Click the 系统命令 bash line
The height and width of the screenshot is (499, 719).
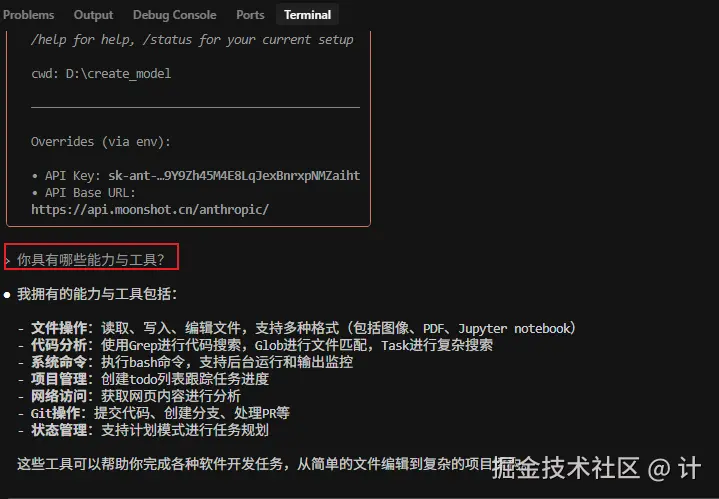tap(192, 362)
